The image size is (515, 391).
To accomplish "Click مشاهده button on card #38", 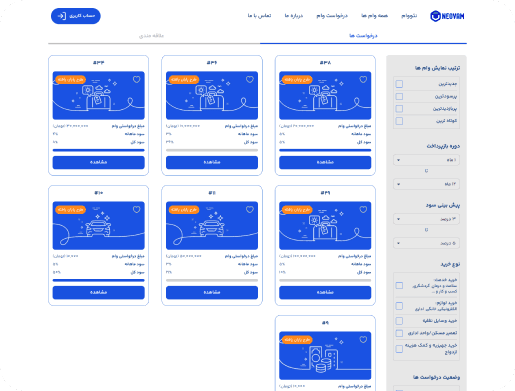I will tap(325, 162).
